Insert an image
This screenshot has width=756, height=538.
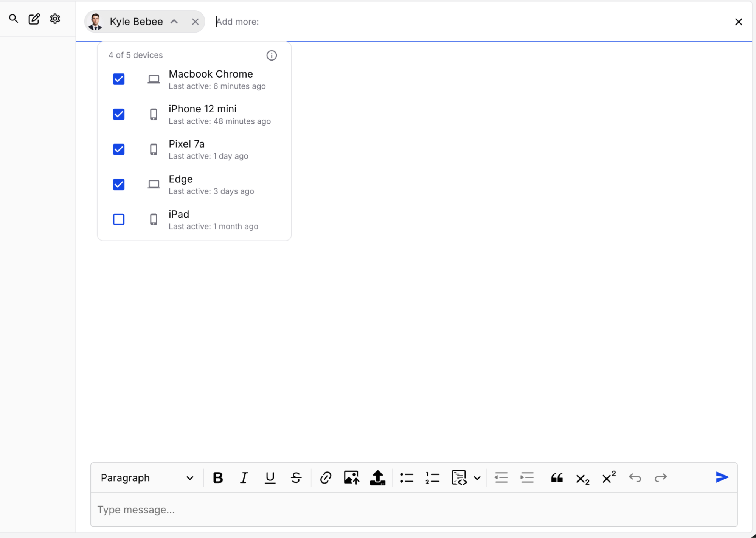coord(351,478)
